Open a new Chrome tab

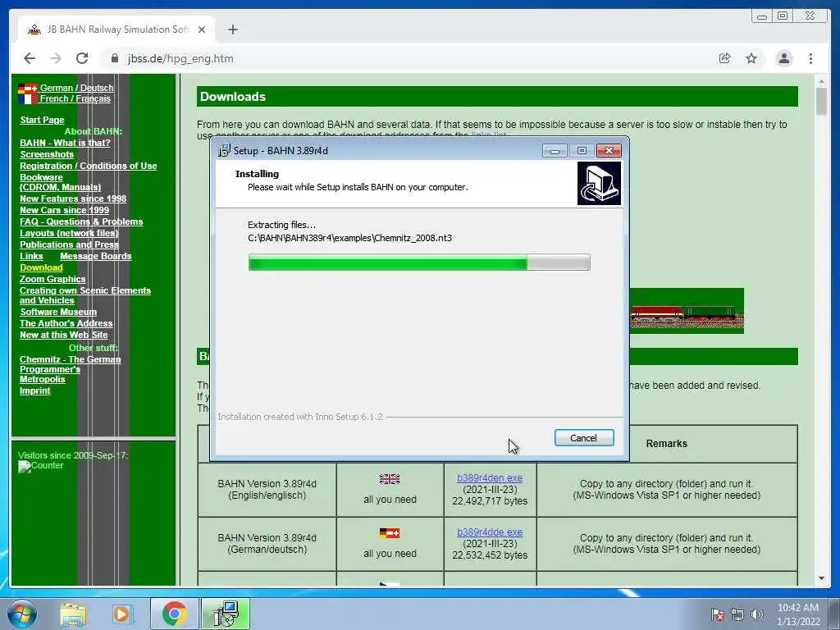click(232, 30)
